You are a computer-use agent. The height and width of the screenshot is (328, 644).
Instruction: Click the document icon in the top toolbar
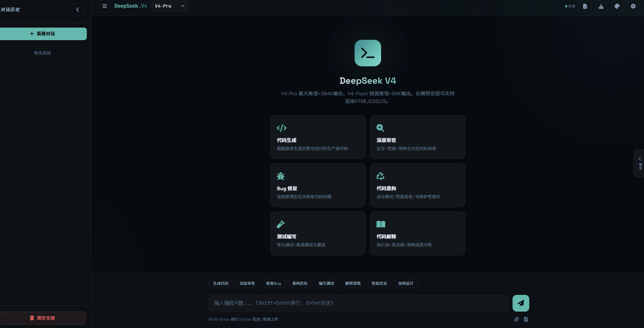[x=585, y=6]
